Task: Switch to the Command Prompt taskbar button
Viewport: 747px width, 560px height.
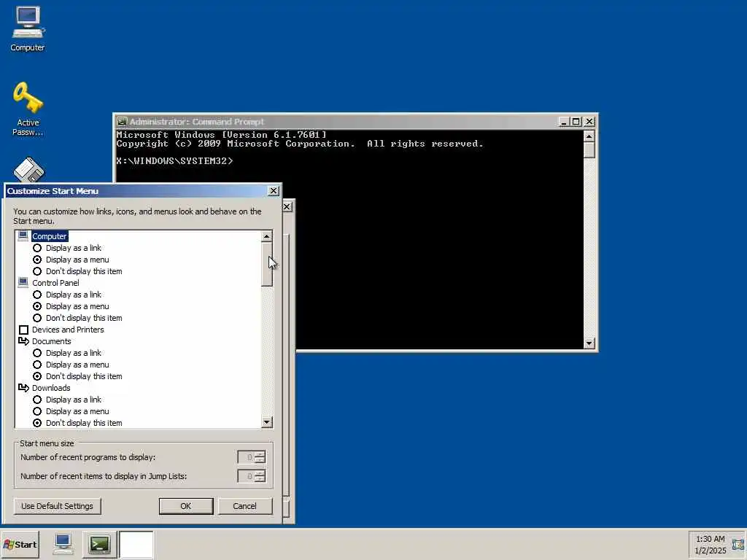Action: click(x=99, y=544)
